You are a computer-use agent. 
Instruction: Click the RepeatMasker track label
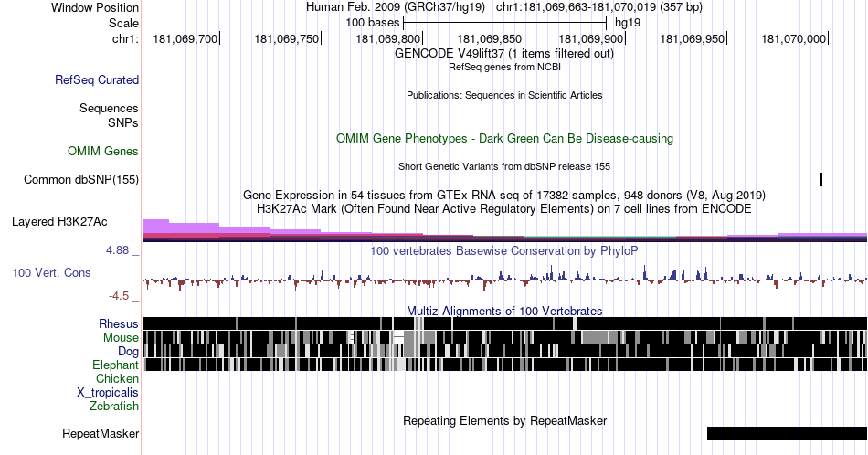pos(101,433)
